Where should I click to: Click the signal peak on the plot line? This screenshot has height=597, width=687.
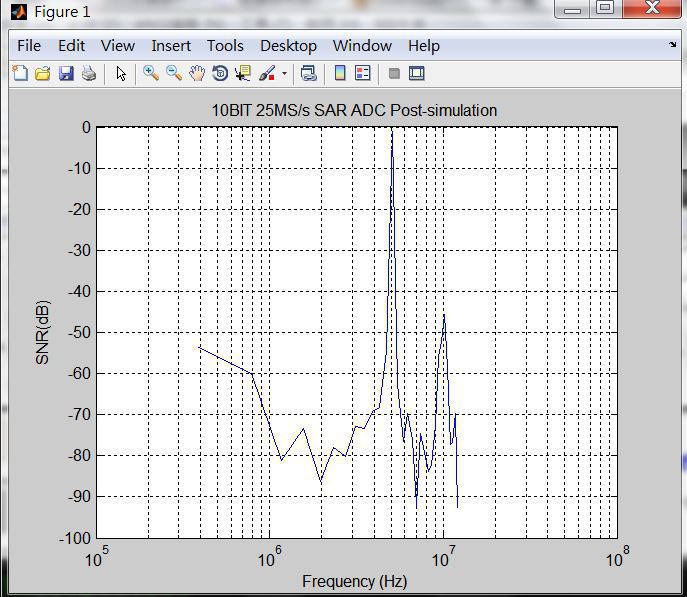392,133
